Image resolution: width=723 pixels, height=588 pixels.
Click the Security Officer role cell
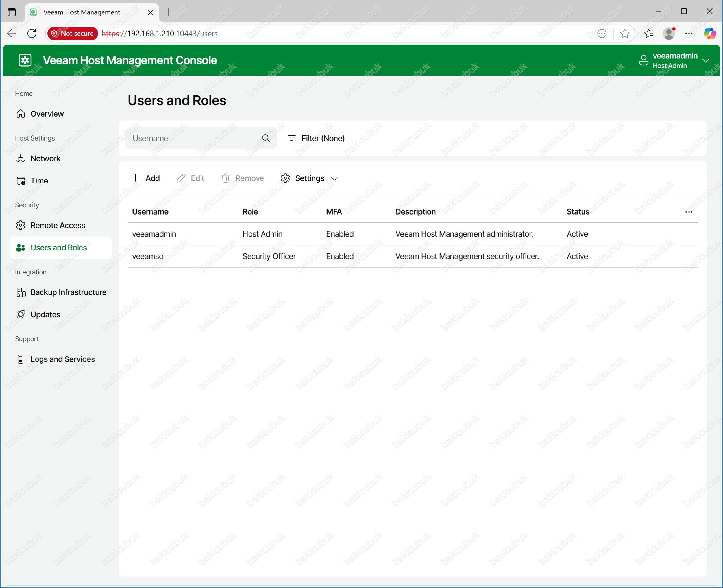click(269, 256)
